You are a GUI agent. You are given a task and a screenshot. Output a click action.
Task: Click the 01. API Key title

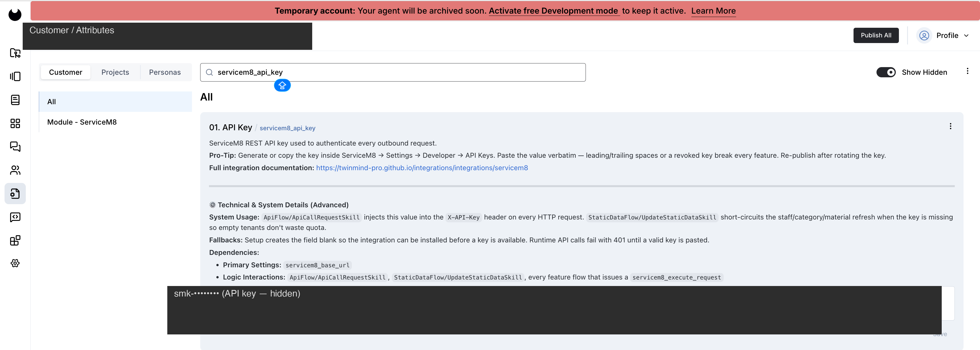pyautogui.click(x=231, y=127)
